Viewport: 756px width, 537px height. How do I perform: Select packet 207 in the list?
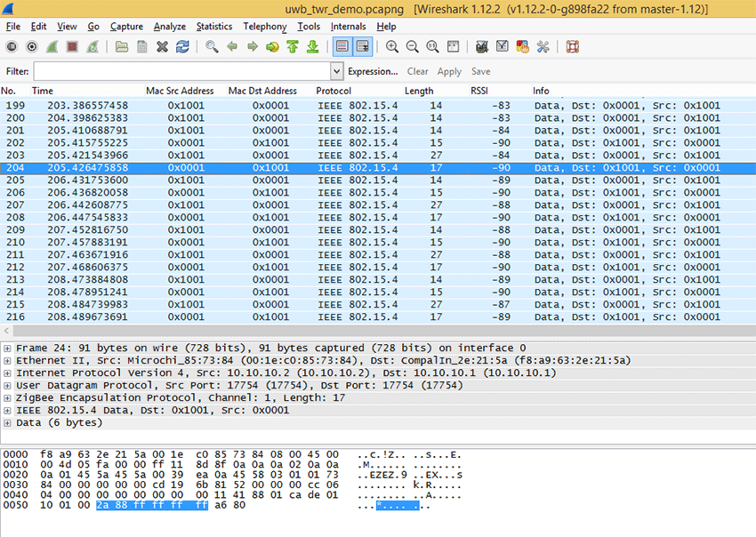[378, 204]
